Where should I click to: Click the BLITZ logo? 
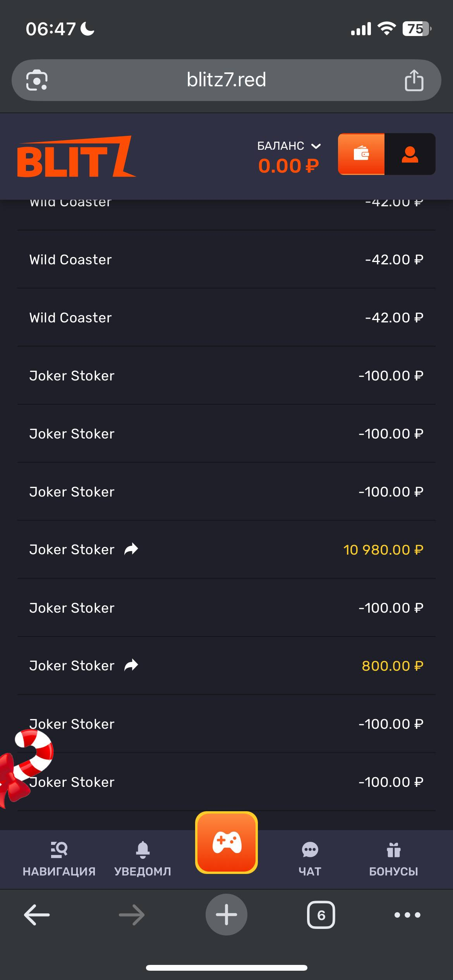point(76,156)
